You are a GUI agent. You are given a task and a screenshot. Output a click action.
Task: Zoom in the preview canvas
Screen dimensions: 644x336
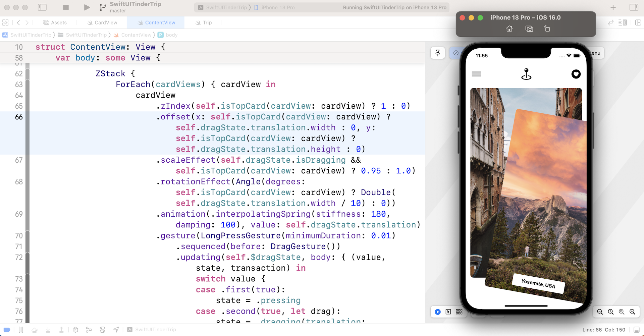point(632,312)
